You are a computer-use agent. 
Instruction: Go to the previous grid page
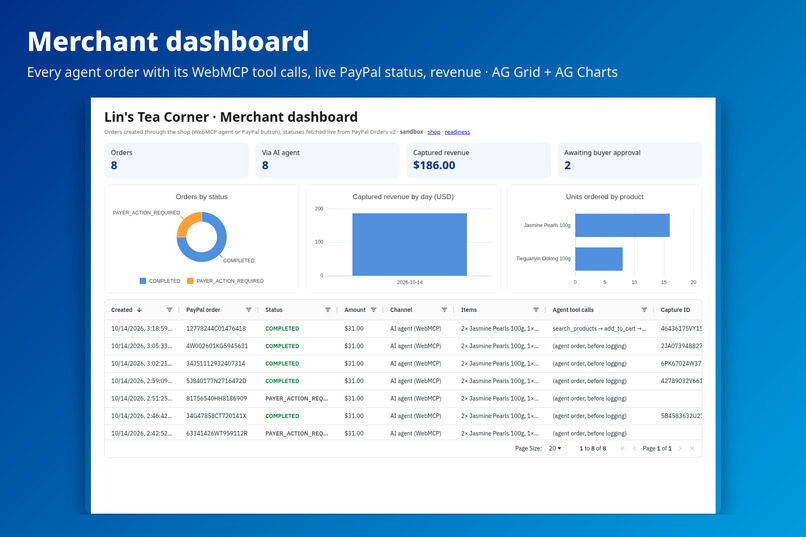634,449
